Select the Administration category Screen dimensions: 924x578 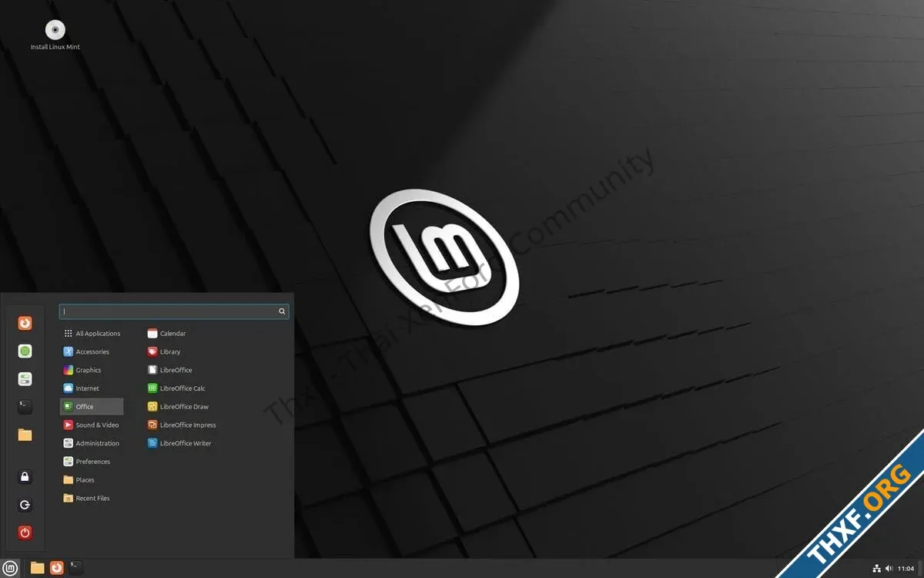click(92, 443)
